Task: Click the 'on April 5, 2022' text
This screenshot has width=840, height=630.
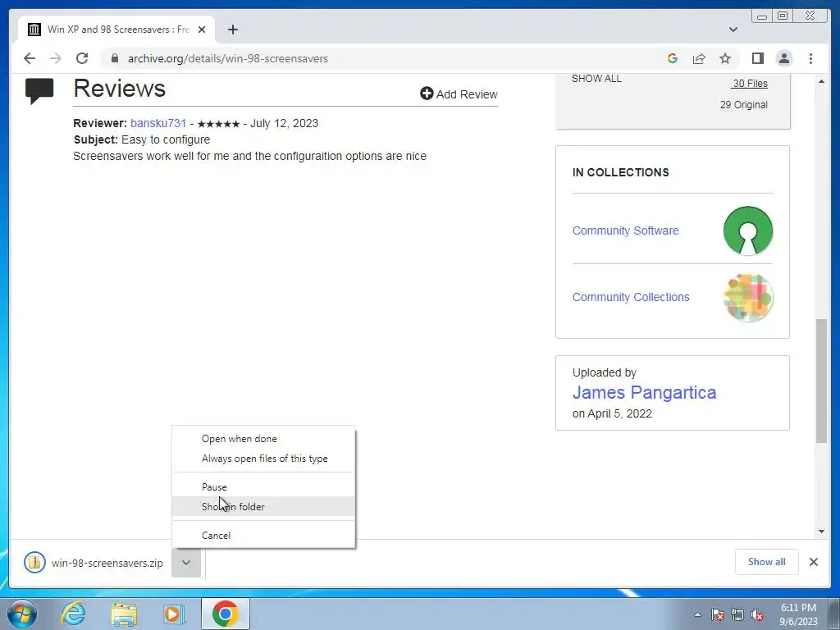Action: pyautogui.click(x=612, y=413)
